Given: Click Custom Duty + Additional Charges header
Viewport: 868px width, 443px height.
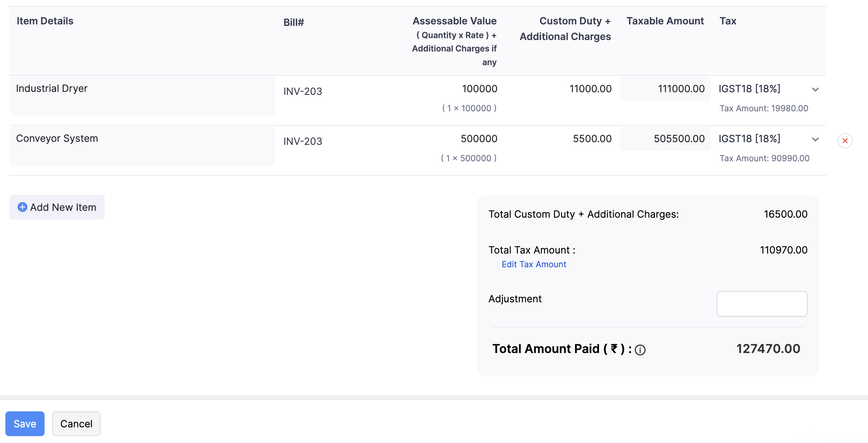Looking at the screenshot, I should pos(565,29).
